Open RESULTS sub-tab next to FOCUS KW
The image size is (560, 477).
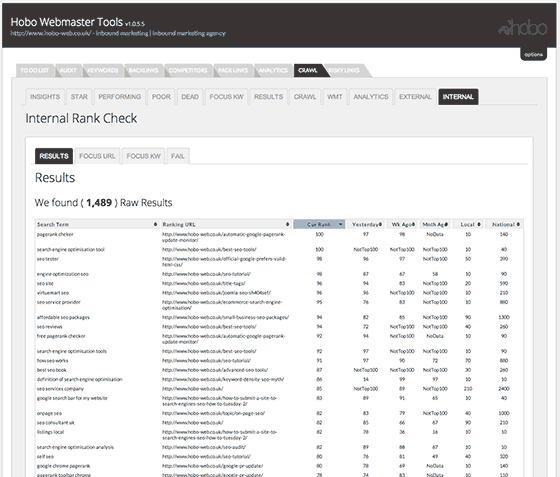[x=269, y=97]
